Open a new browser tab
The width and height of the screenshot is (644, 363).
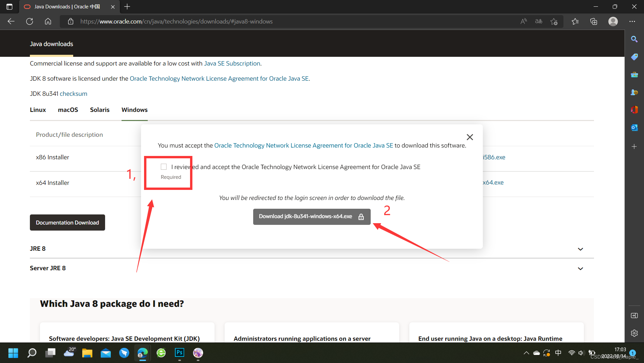point(127,6)
